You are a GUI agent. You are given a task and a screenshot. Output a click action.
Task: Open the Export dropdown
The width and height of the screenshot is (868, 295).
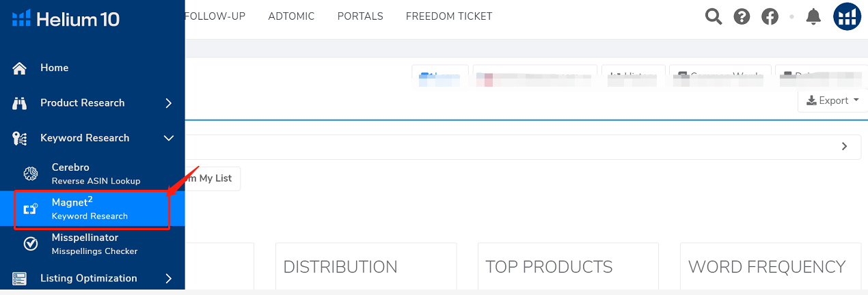[832, 100]
